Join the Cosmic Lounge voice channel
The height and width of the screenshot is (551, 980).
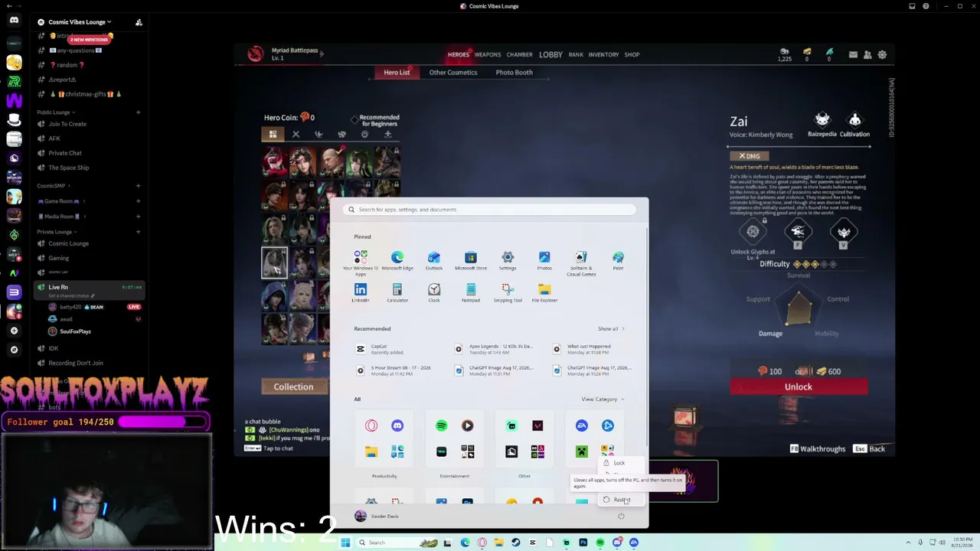click(x=69, y=243)
